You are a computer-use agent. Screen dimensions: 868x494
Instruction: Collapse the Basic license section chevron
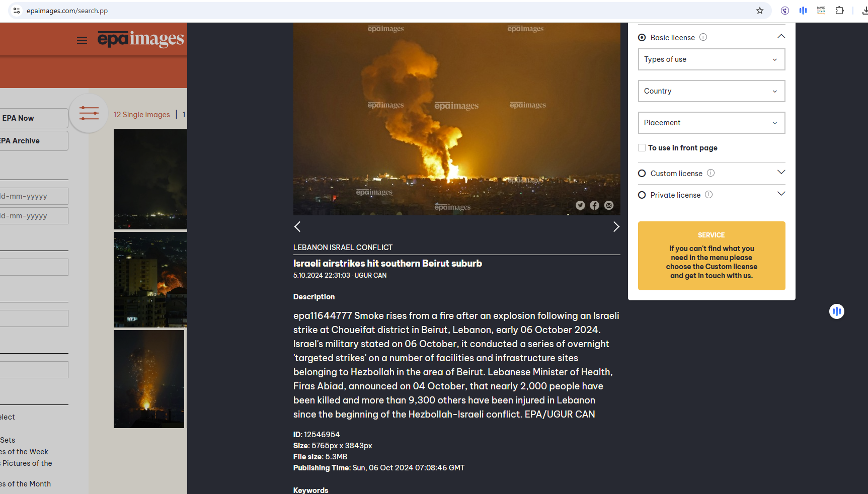(x=781, y=36)
